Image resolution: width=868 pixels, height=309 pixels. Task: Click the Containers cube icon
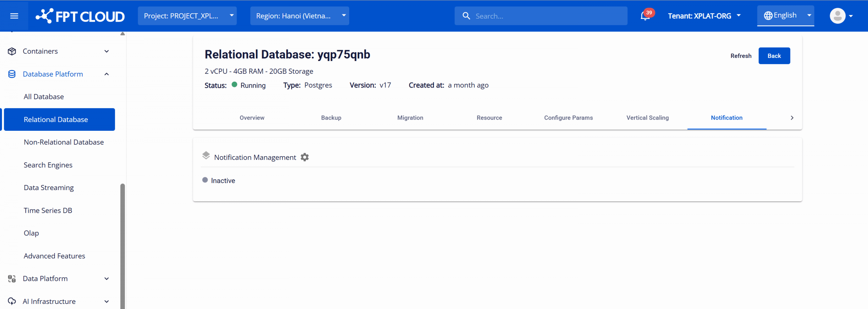[x=12, y=51]
